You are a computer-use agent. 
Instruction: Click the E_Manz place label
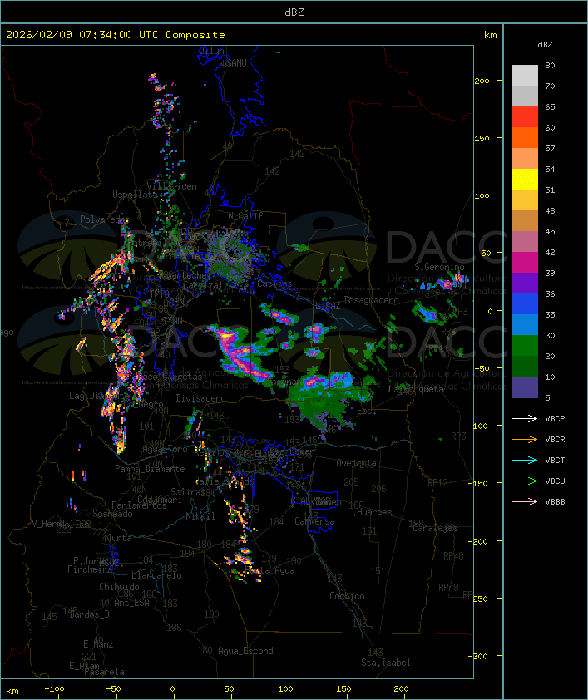point(98,644)
